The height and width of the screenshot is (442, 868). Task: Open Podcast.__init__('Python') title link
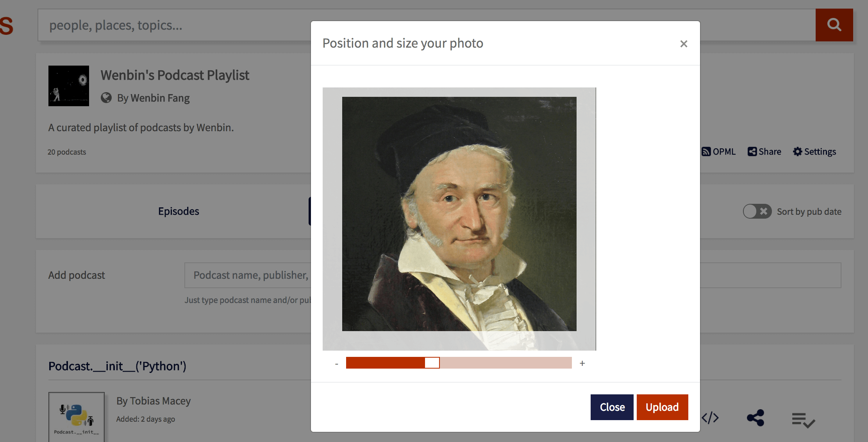pos(117,366)
